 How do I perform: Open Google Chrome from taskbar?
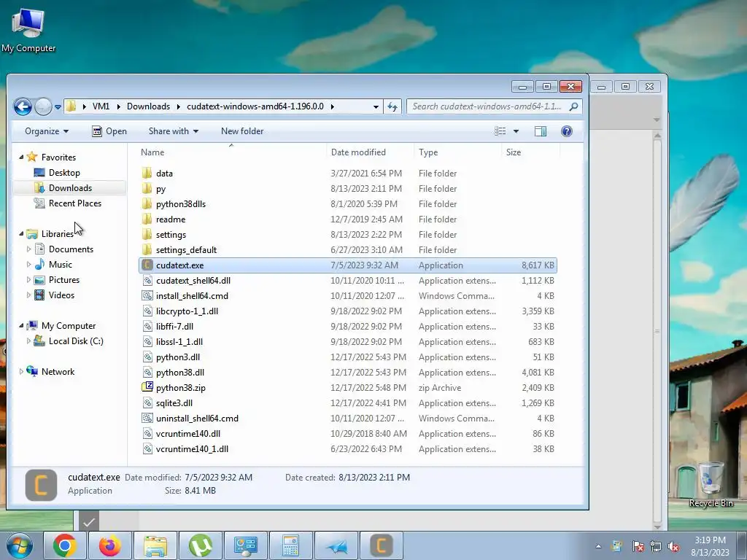click(x=65, y=545)
